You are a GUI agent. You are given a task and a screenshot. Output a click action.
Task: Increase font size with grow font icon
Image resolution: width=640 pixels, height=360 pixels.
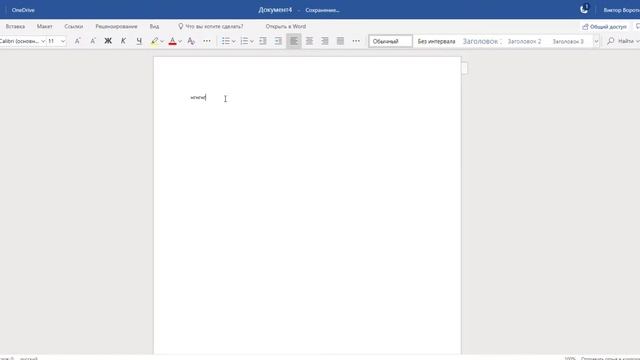(77, 41)
